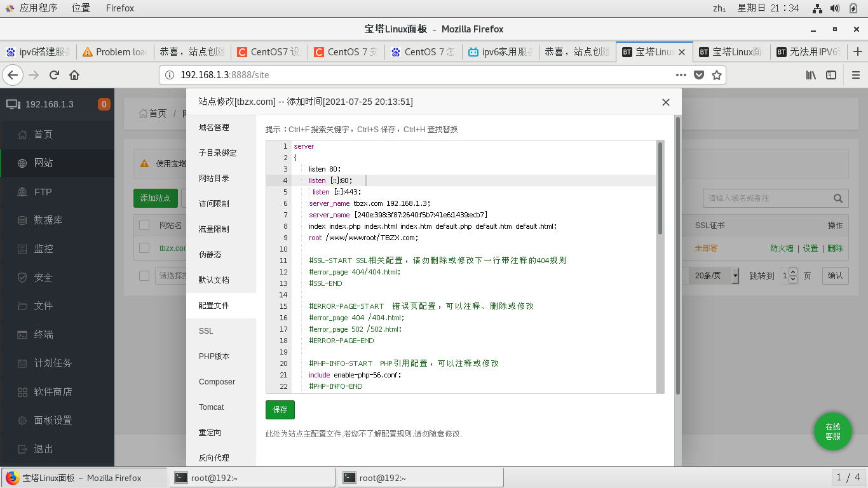Tick checkbox for tbzx.com row
Viewport: 868px width, 488px height.
[144, 248]
